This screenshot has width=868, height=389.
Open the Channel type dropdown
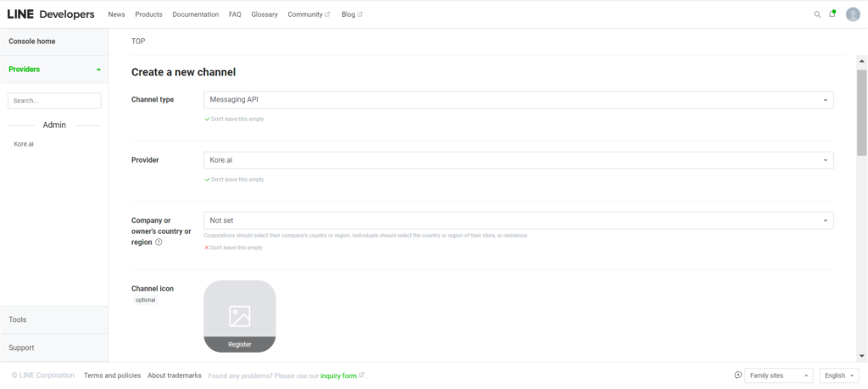pos(518,100)
